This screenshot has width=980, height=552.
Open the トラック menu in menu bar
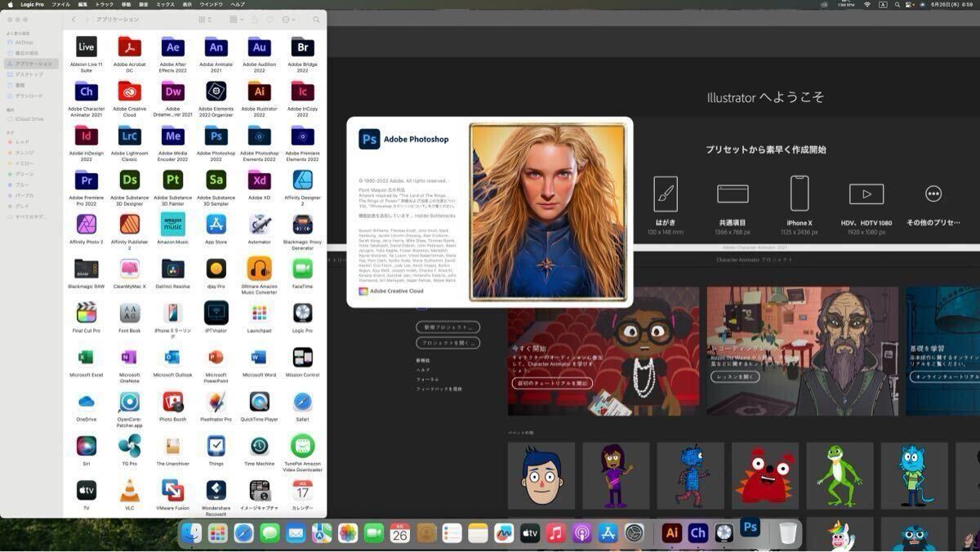pos(105,4)
